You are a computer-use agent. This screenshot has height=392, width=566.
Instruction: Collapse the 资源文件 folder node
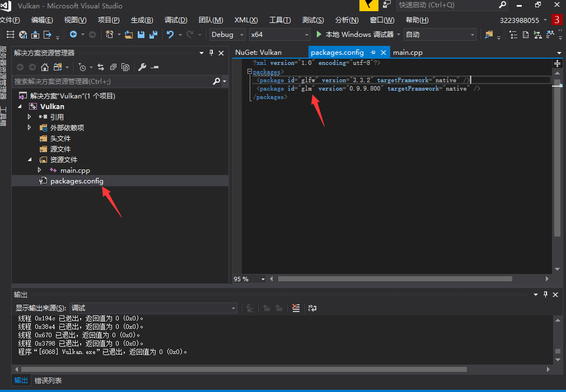(x=30, y=159)
